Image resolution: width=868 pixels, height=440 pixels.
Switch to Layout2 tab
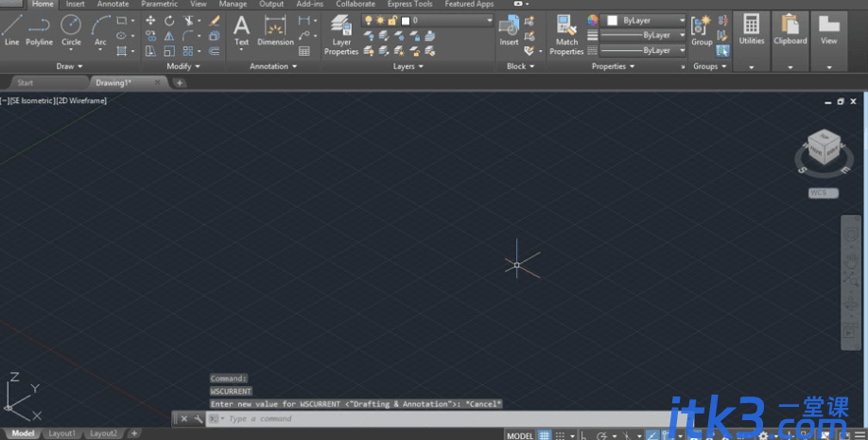pos(103,433)
